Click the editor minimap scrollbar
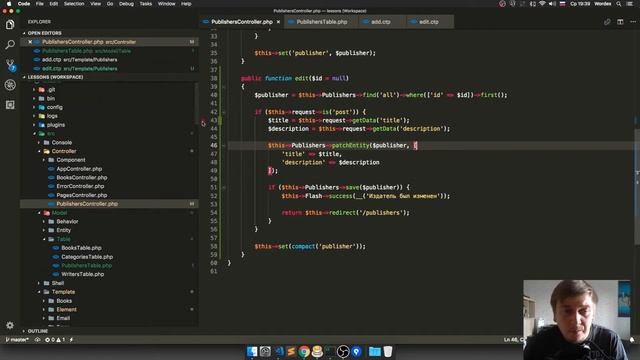The height and width of the screenshot is (360, 640). pyautogui.click(x=637, y=187)
